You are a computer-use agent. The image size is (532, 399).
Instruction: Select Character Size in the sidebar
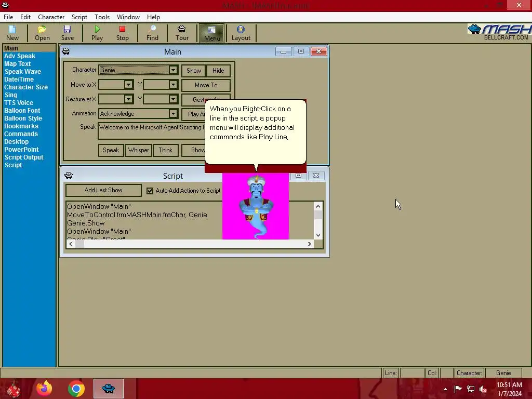click(x=26, y=87)
